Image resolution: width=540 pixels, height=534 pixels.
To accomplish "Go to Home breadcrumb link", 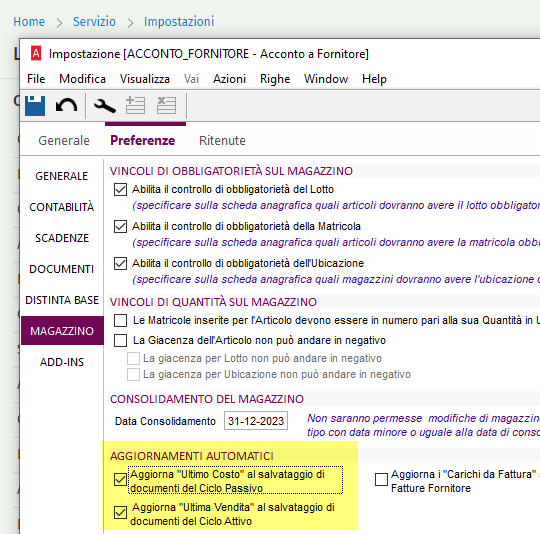I will coord(29,22).
